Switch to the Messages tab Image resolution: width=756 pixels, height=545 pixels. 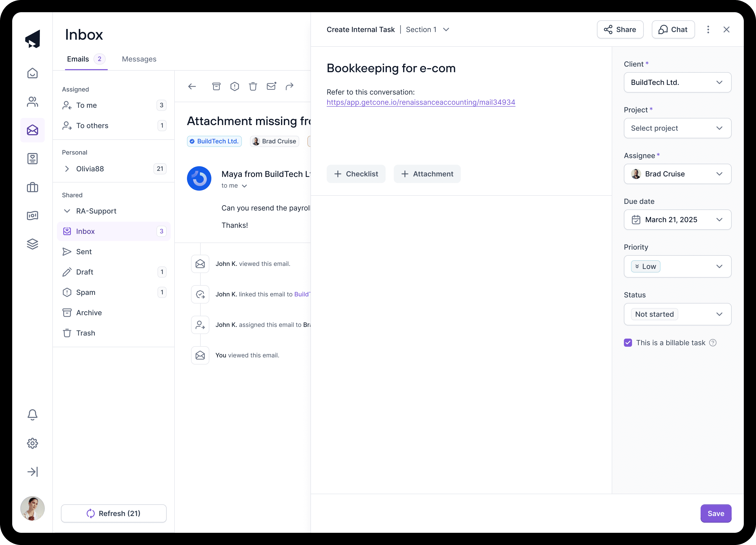tap(139, 59)
